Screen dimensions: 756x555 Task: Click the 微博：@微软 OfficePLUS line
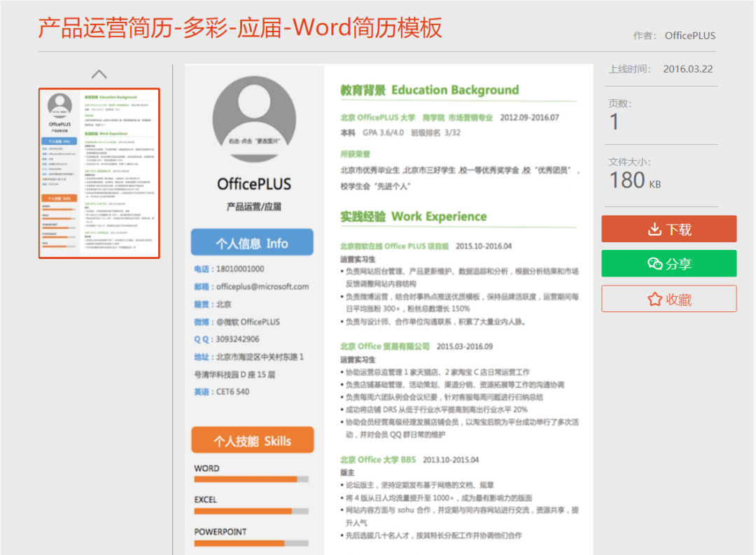click(237, 322)
